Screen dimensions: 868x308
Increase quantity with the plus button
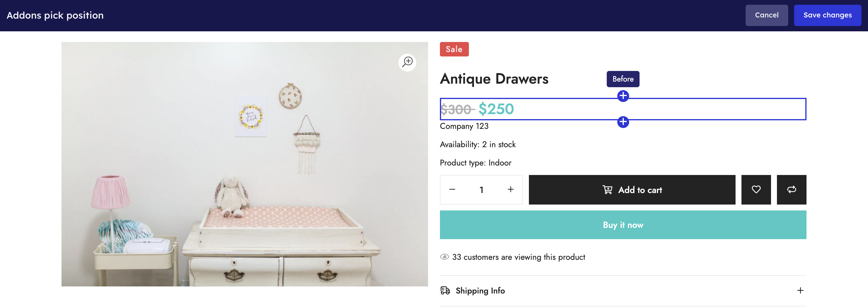511,190
